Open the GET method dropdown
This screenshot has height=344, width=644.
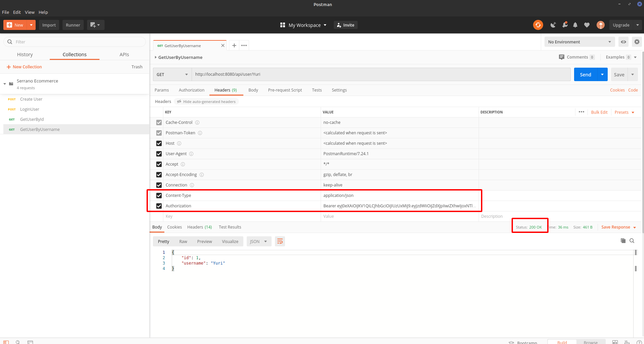pos(172,74)
